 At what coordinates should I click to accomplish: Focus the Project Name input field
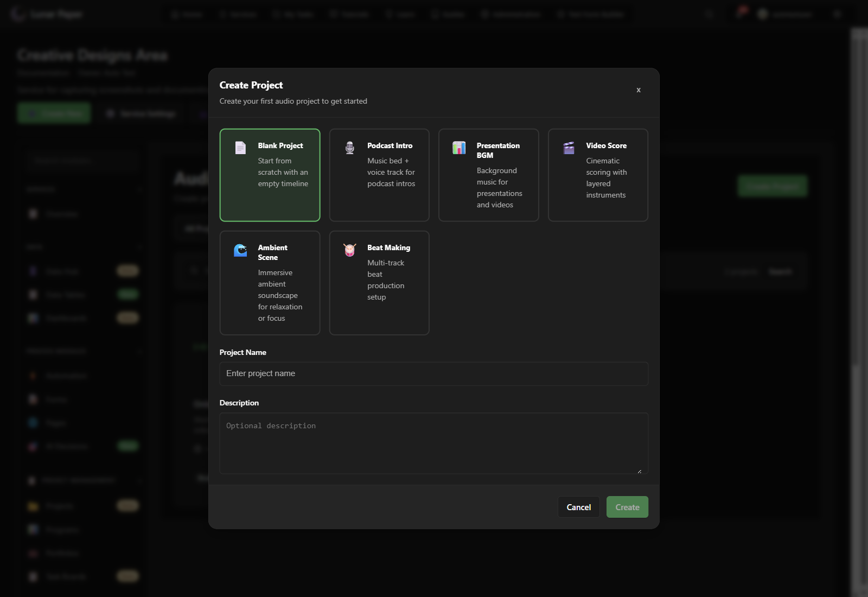click(x=434, y=374)
